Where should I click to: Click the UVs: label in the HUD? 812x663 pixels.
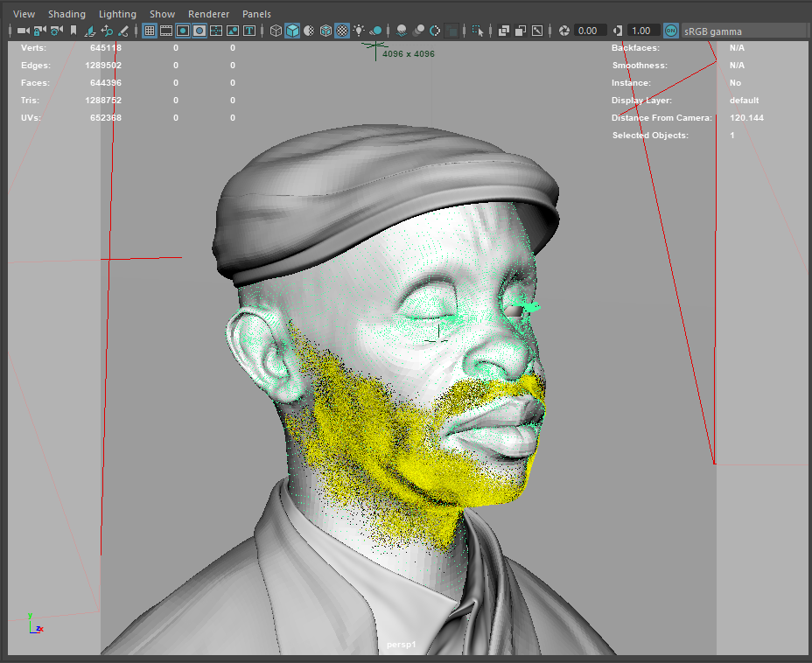(31, 118)
